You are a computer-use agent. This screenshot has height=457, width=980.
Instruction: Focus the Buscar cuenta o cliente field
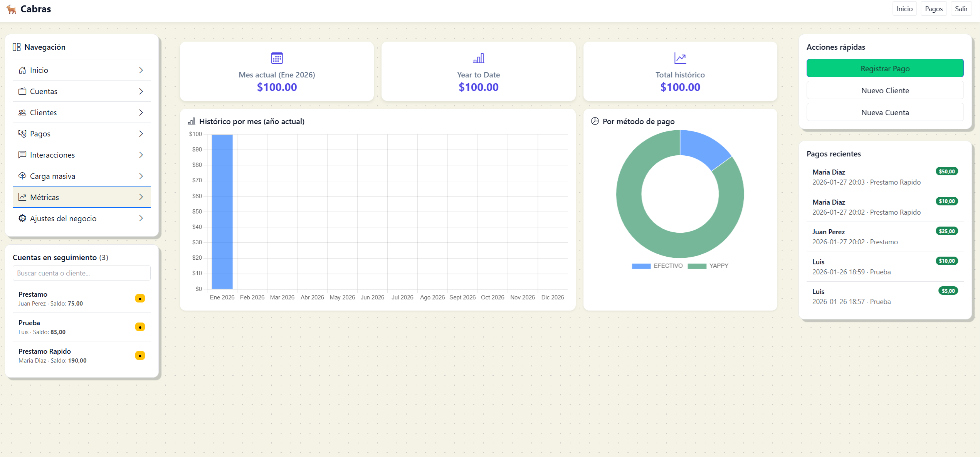pyautogui.click(x=81, y=273)
